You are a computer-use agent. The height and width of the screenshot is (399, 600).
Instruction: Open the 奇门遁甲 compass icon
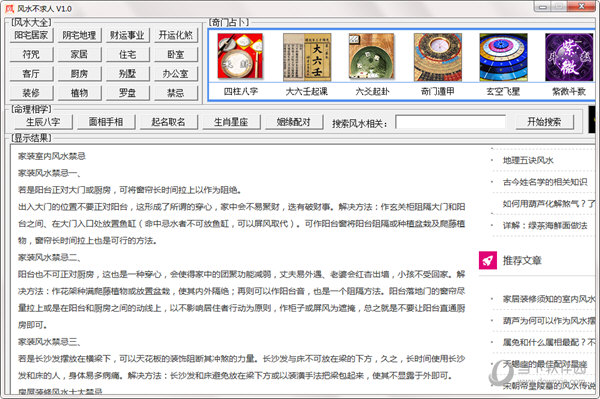pyautogui.click(x=438, y=57)
